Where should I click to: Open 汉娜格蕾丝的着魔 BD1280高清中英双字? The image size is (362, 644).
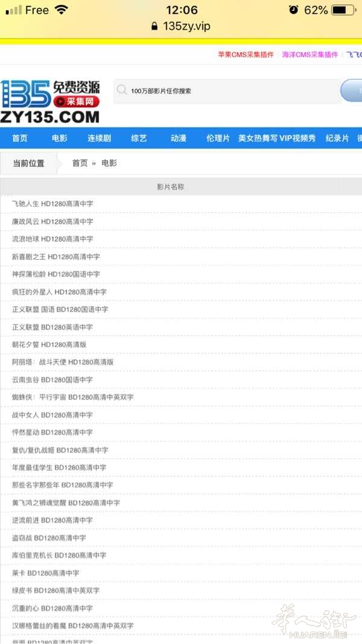click(73, 626)
